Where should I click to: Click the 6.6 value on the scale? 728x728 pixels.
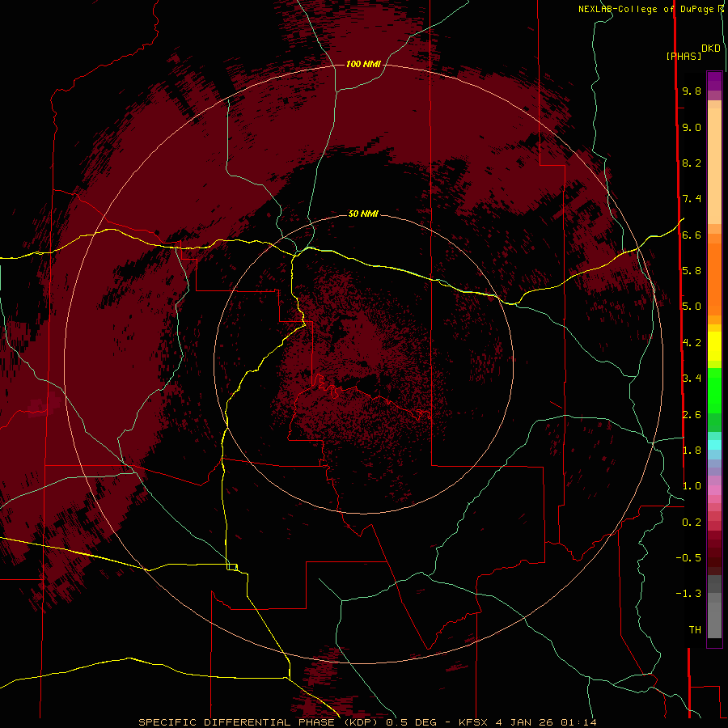pos(692,235)
